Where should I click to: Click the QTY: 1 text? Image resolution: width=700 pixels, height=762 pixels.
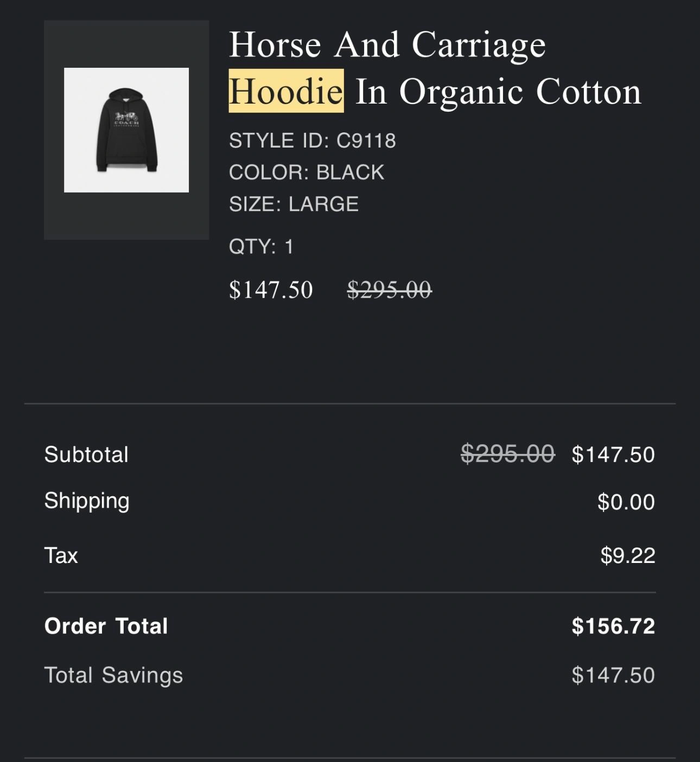(261, 247)
